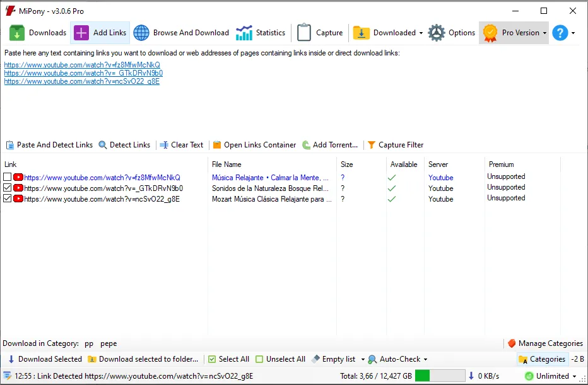This screenshot has width=588, height=385.
Task: Click the Auto-Check icon
Action: point(372,359)
